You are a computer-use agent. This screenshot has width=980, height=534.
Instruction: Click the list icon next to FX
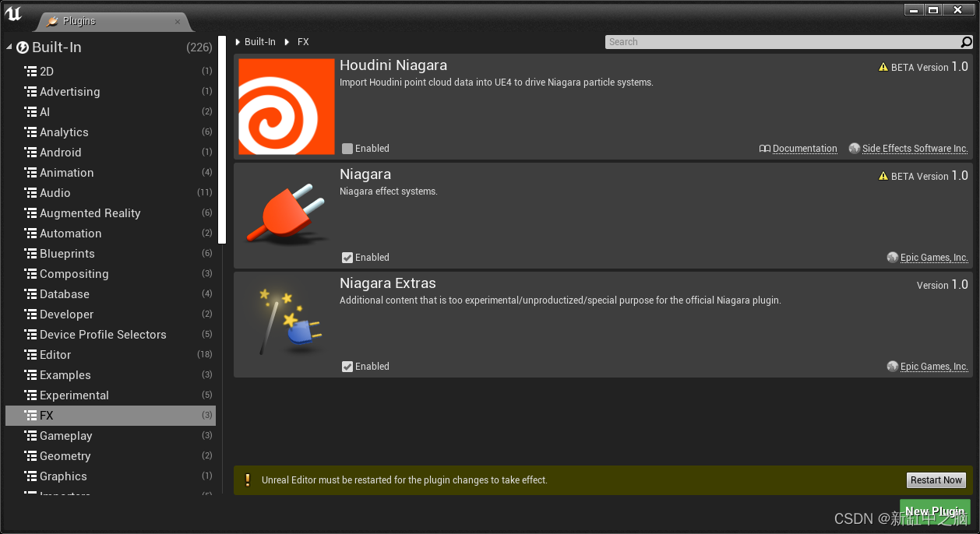coord(30,416)
